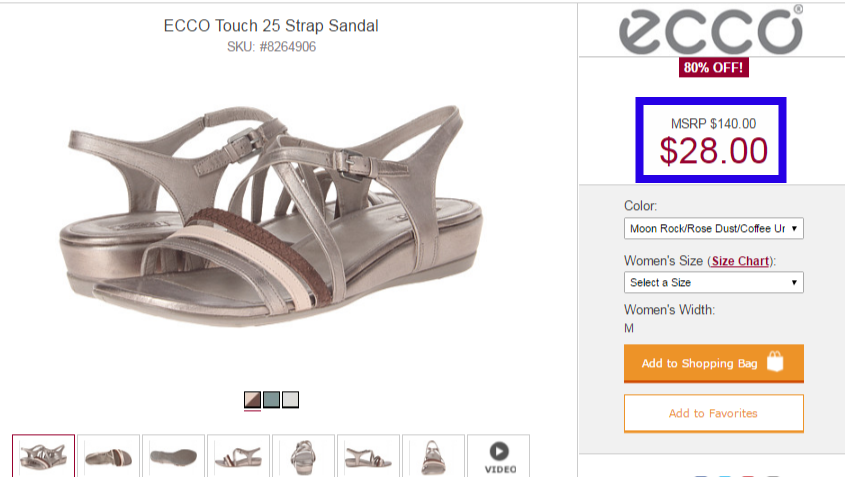This screenshot has height=477, width=845.
Task: Pick the light gray color swatch
Action: 290,400
